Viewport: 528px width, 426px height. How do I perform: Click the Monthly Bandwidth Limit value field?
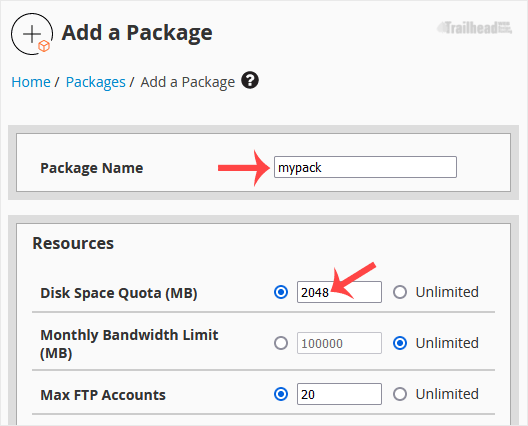339,343
